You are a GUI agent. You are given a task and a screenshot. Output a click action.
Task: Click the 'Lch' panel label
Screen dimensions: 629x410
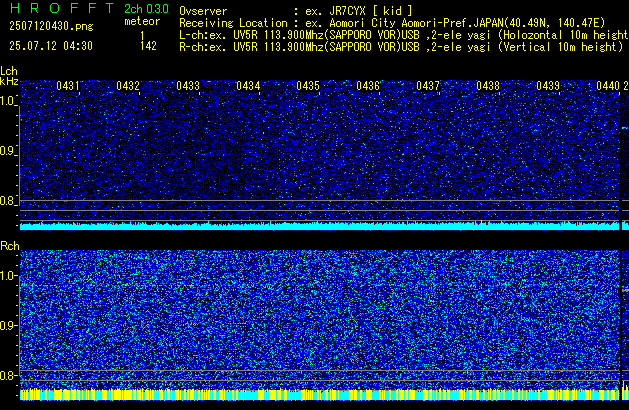pyautogui.click(x=9, y=71)
